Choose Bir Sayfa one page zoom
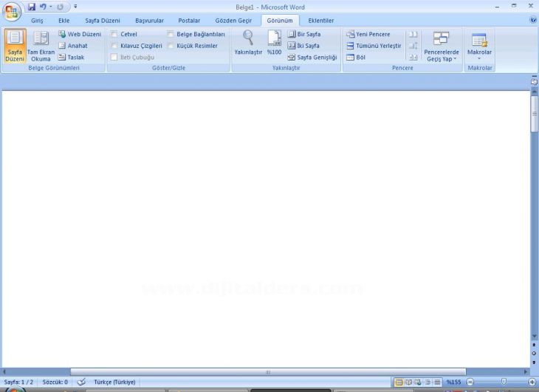The image size is (539, 392). [x=304, y=34]
